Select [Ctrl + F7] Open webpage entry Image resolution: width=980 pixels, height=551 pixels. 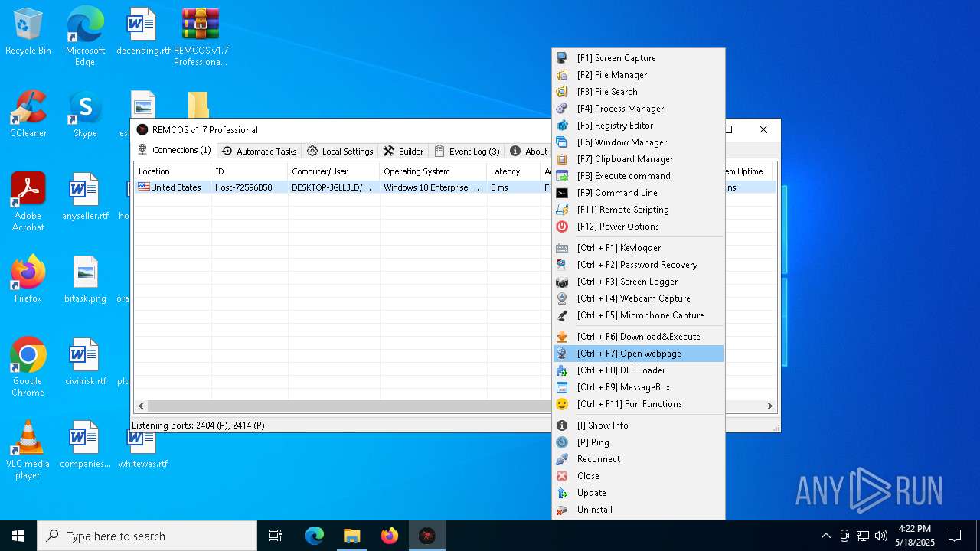[x=639, y=354]
